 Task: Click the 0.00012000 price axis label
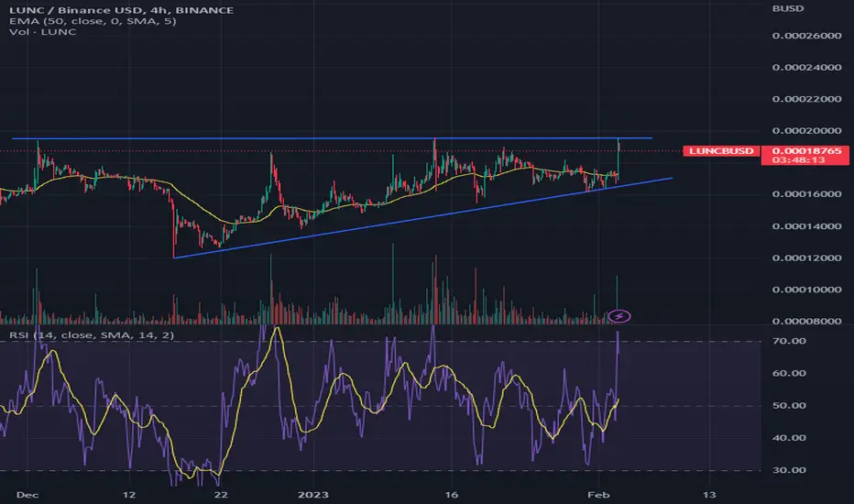point(806,257)
